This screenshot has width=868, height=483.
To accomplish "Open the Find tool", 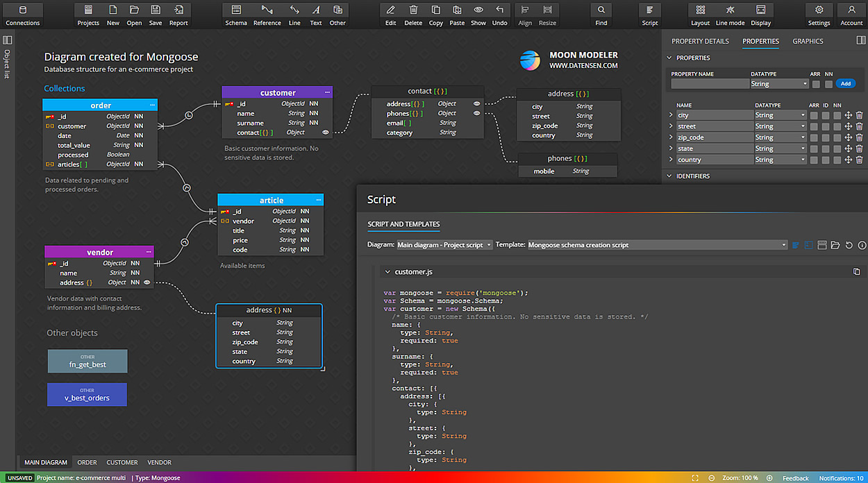I will pos(601,15).
